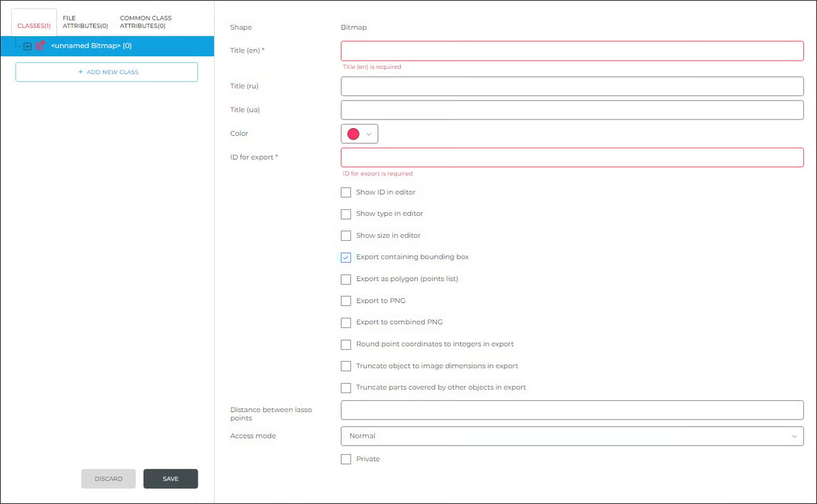Expand the unnamed Bitmap tree node
Screen dimensions: 817x504
pos(27,46)
